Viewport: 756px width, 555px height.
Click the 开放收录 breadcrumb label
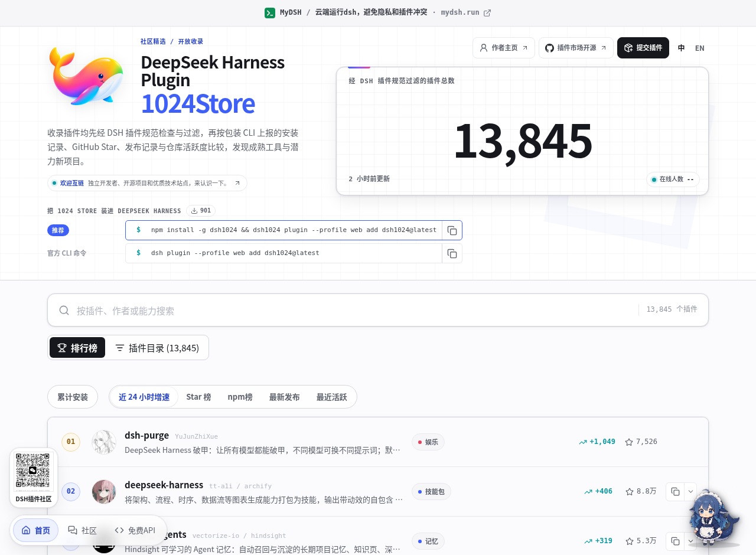[x=191, y=41]
